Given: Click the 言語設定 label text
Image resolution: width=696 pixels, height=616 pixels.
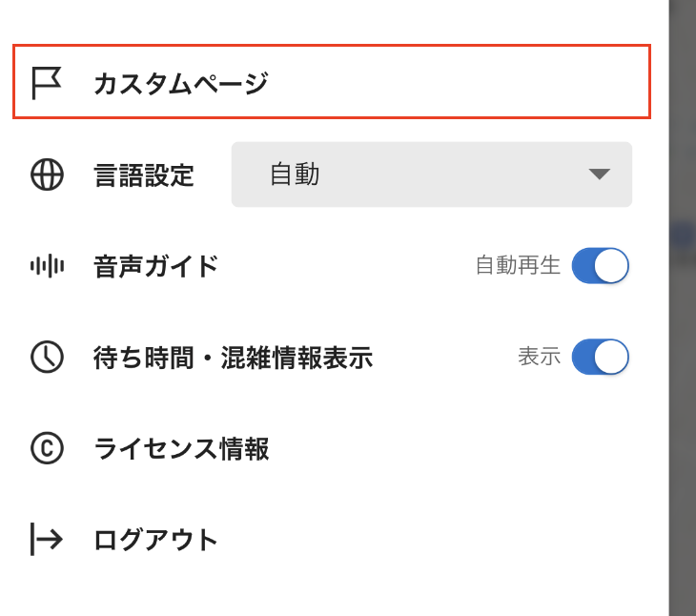Looking at the screenshot, I should 144,175.
